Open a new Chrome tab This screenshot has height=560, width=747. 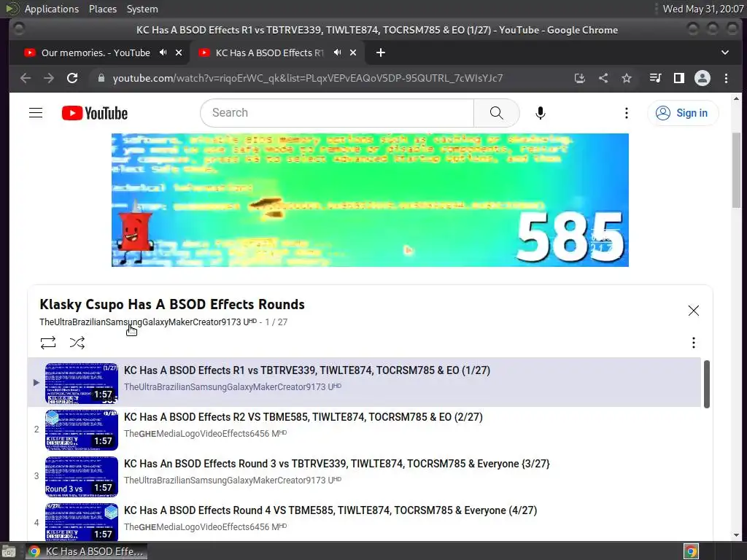coord(381,52)
